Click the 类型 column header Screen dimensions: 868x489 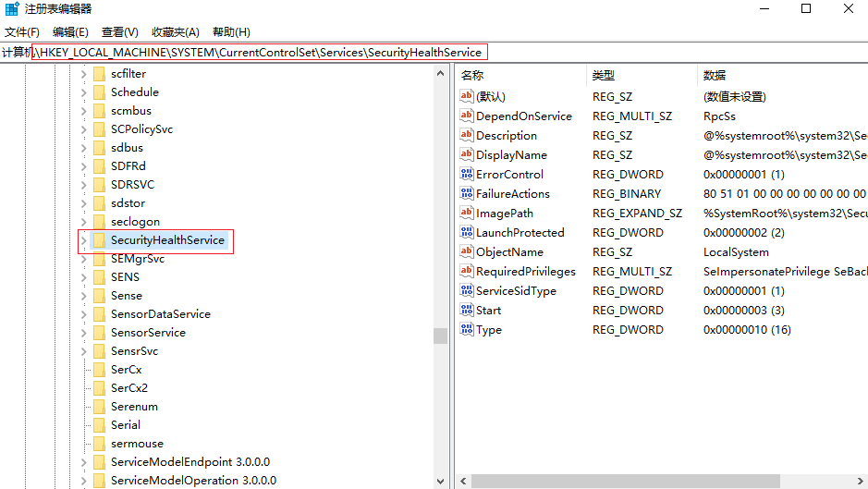[x=638, y=75]
